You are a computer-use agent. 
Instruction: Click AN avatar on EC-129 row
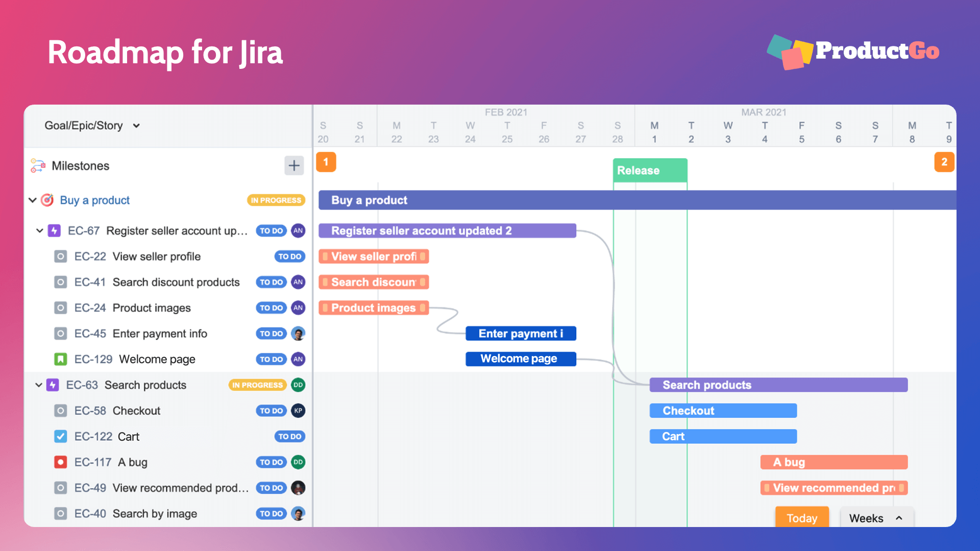(x=298, y=359)
